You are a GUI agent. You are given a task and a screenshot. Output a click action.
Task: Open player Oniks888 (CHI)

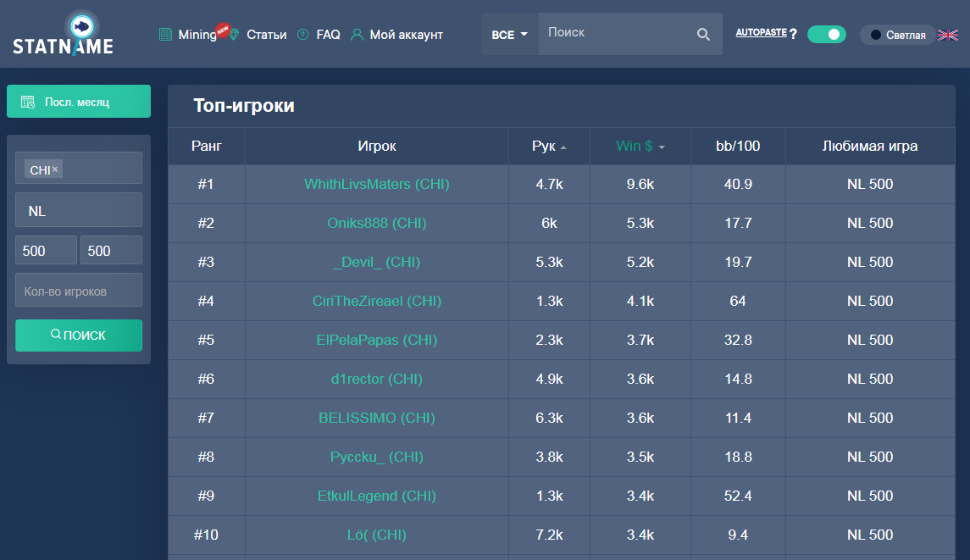click(x=377, y=223)
